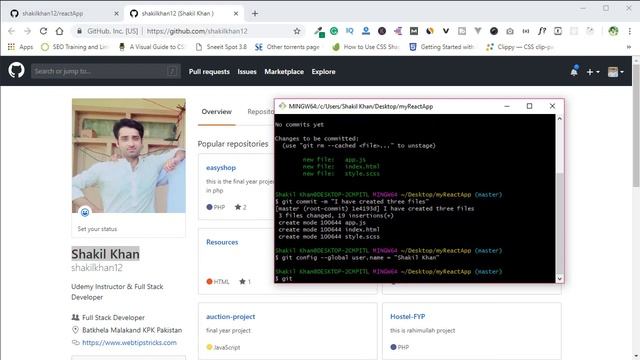
Task: Open A Visual Guide to CSS bookmark
Action: coord(152,47)
